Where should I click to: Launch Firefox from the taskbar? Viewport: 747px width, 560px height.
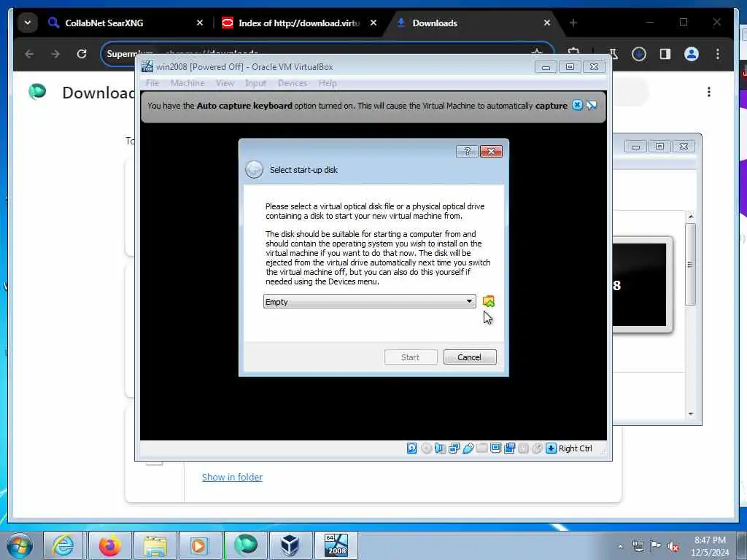[x=110, y=545]
